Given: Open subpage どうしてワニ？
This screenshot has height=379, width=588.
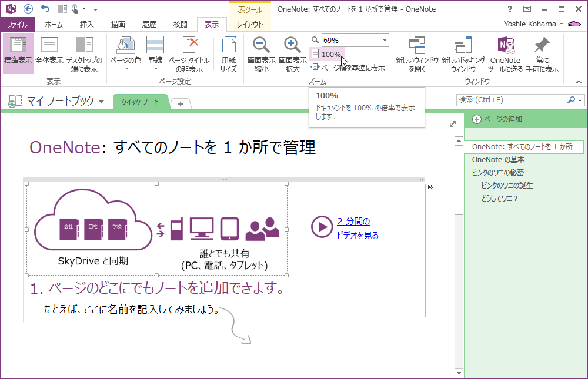Looking at the screenshot, I should coord(499,198).
